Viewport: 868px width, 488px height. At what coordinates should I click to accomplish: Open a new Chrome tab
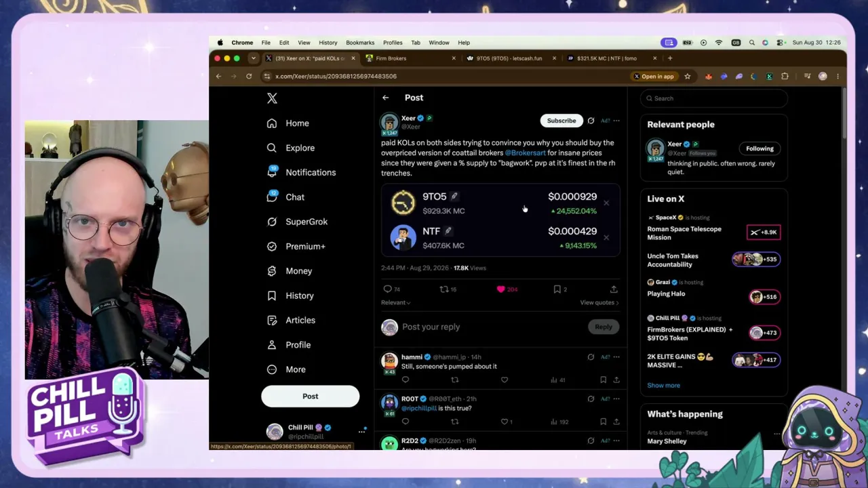(670, 58)
